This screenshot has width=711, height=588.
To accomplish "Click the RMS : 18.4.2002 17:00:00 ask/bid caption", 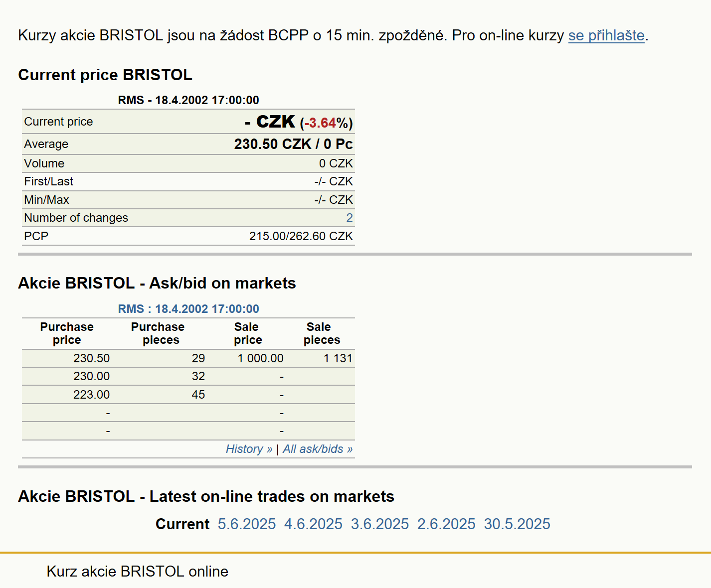I will pyautogui.click(x=188, y=309).
